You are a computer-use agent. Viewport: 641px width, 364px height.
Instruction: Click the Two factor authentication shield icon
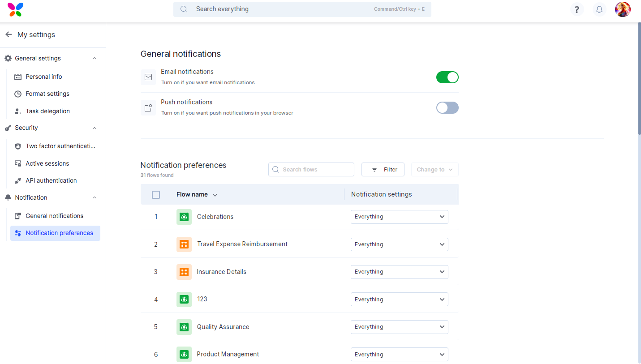[18, 146]
